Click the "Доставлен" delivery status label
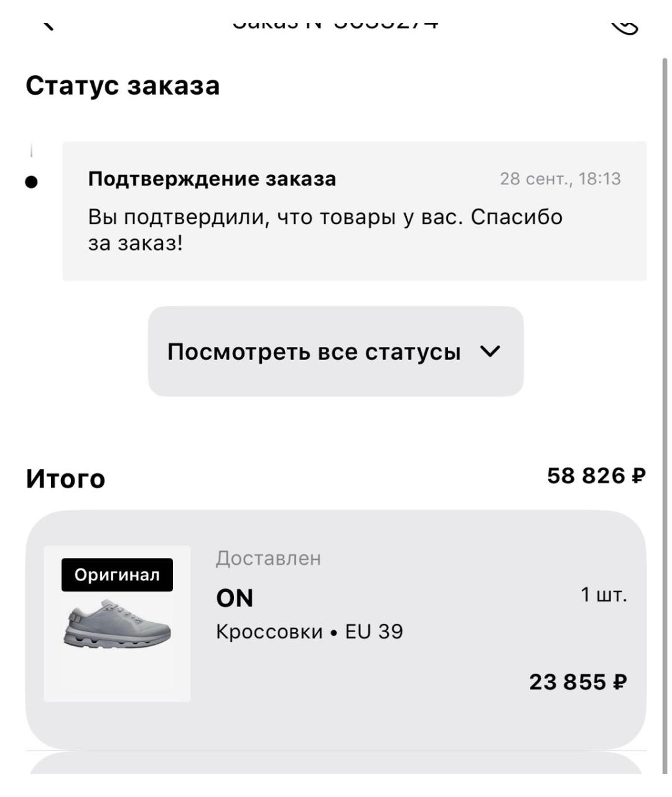Image resolution: width=672 pixels, height=797 pixels. click(268, 559)
